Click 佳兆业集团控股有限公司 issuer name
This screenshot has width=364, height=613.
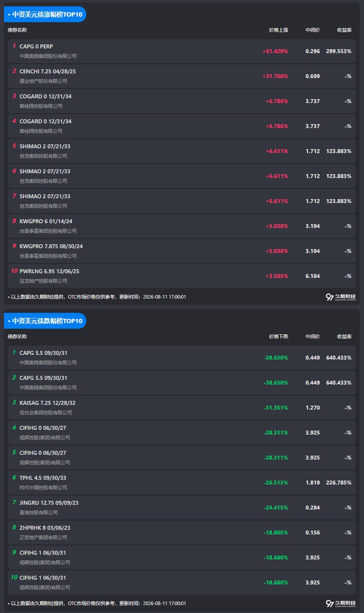(x=46, y=413)
